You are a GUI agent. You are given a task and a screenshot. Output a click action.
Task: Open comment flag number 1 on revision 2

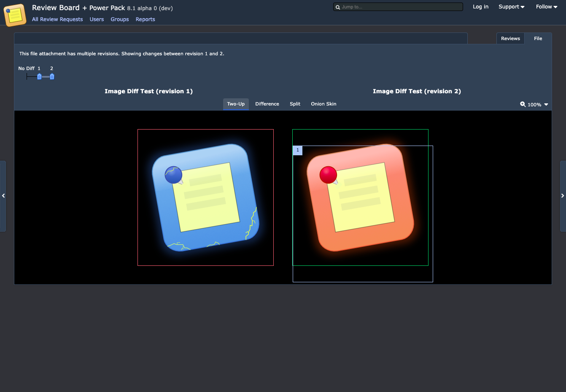point(298,150)
